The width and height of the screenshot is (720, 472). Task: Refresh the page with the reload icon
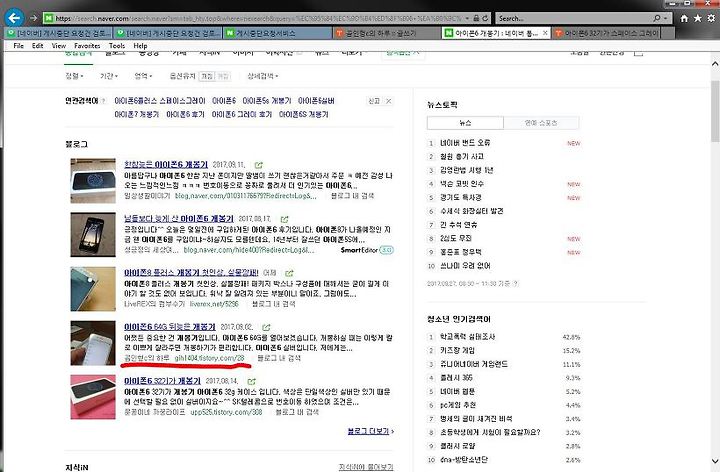(x=485, y=18)
